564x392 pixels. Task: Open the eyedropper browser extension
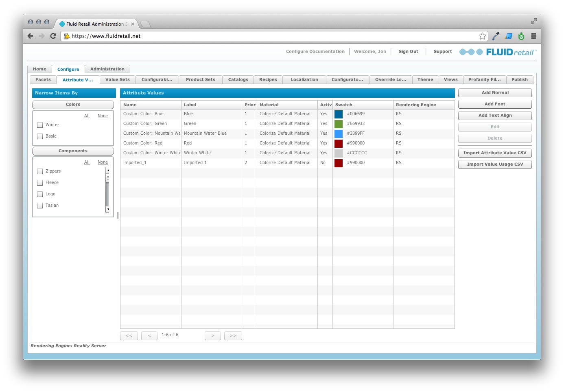pyautogui.click(x=495, y=36)
